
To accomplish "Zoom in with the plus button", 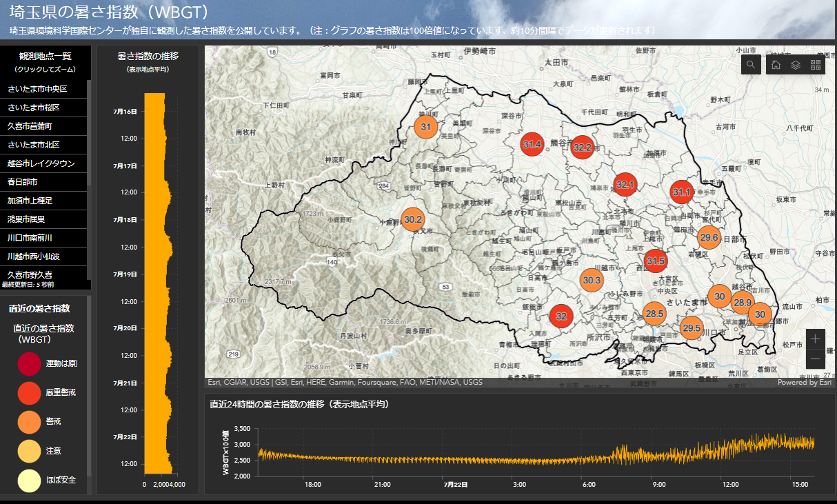I will coord(815,339).
